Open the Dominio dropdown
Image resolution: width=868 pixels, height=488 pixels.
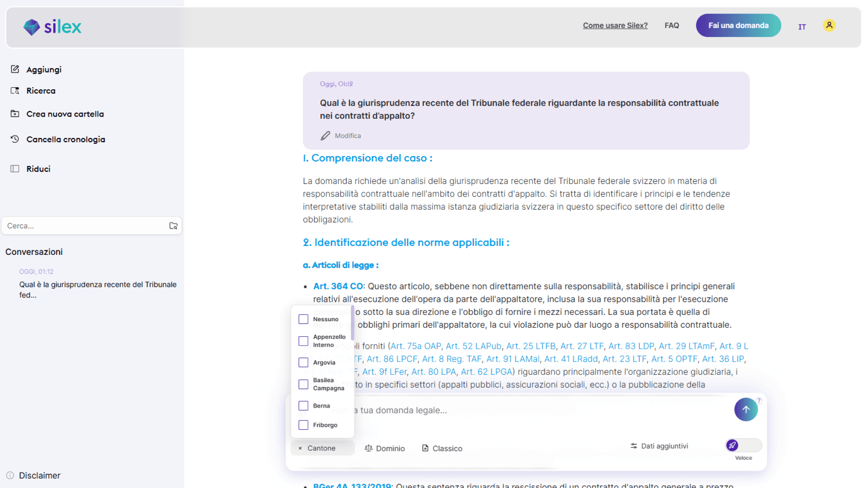tap(385, 448)
